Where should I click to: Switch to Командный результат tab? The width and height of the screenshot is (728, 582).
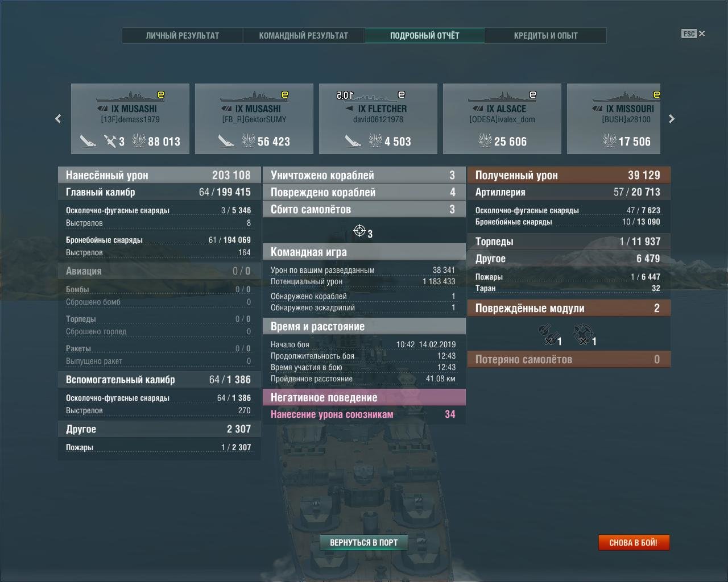point(303,35)
